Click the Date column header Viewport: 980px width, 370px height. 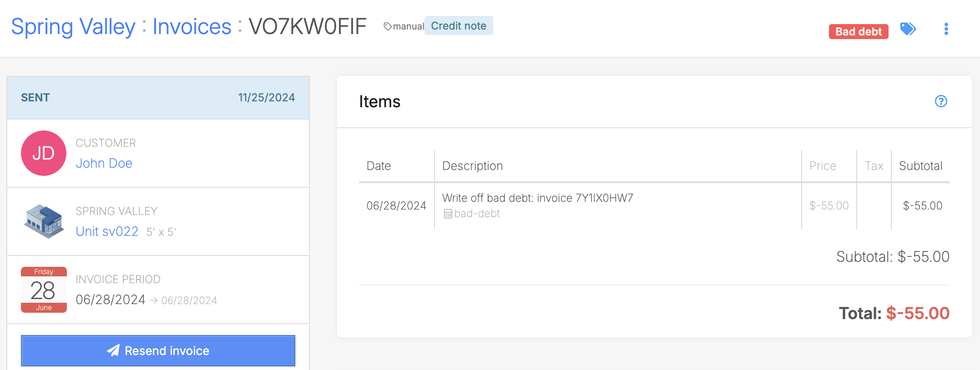coord(379,166)
